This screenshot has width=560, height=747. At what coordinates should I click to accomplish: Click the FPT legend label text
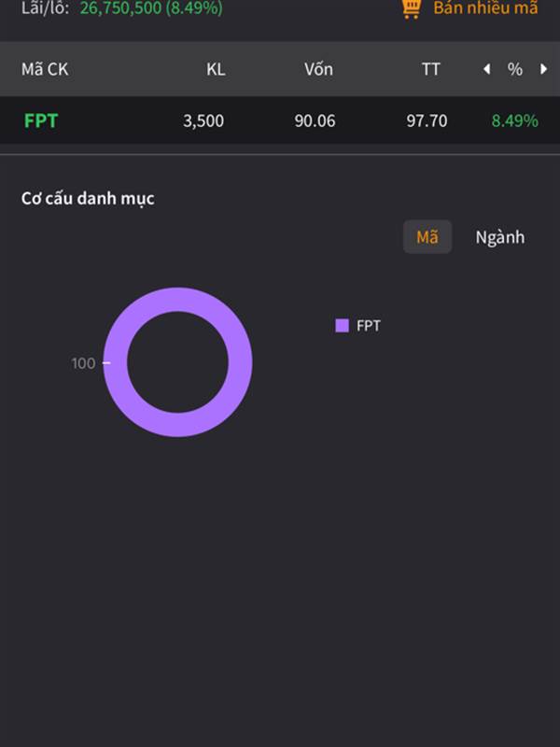pos(369,326)
